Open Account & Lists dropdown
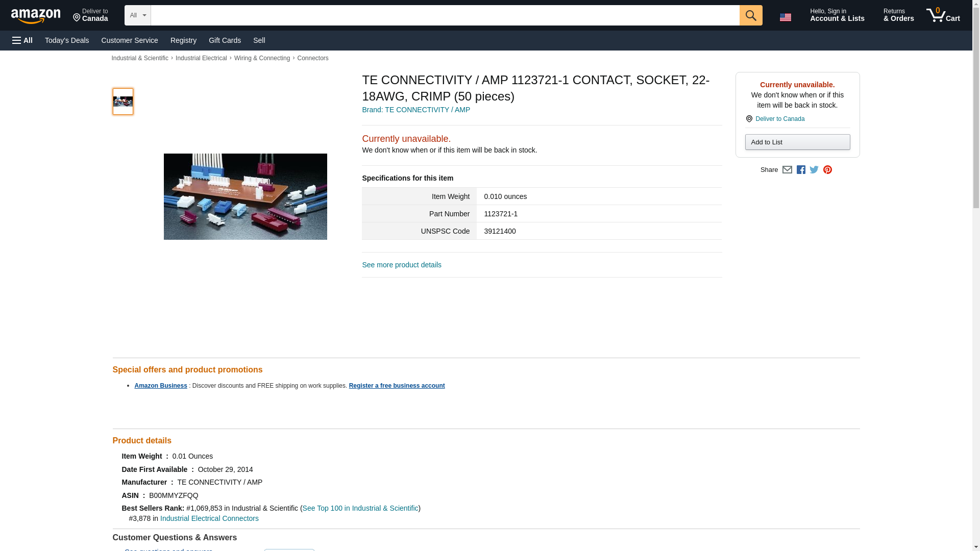This screenshot has width=980, height=551. (x=837, y=15)
